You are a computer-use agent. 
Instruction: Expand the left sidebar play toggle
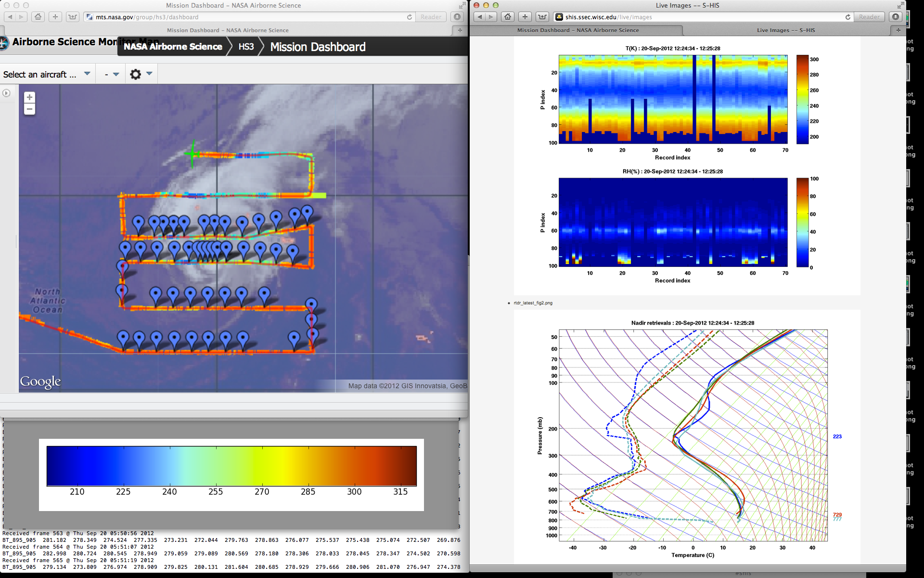point(6,93)
